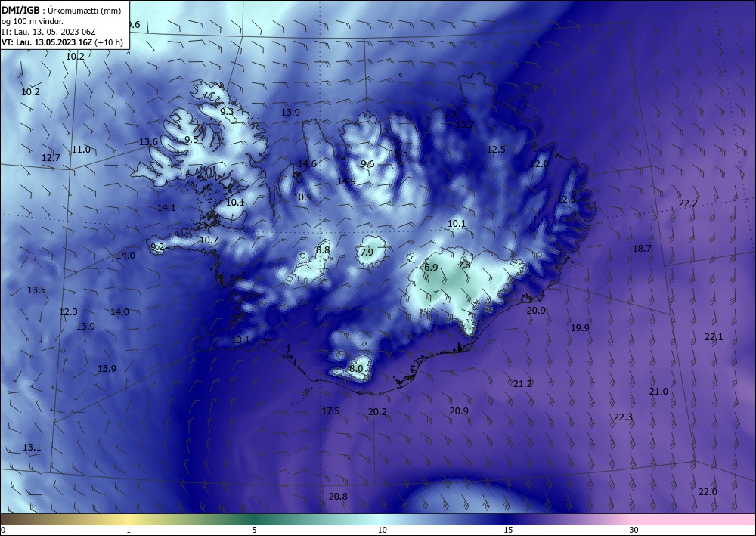The width and height of the screenshot is (756, 536).
Task: Click the 22.1 value label
Action: [x=714, y=337]
